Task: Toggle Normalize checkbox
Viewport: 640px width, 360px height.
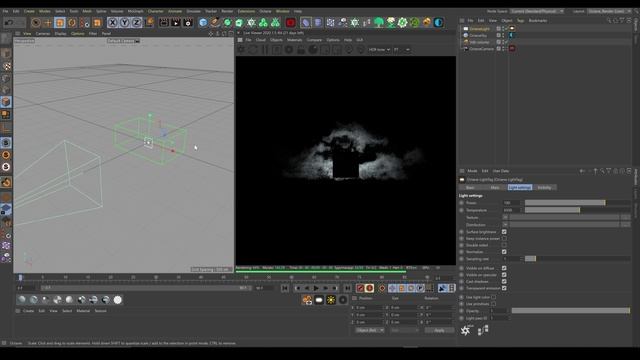Action: 504,252
